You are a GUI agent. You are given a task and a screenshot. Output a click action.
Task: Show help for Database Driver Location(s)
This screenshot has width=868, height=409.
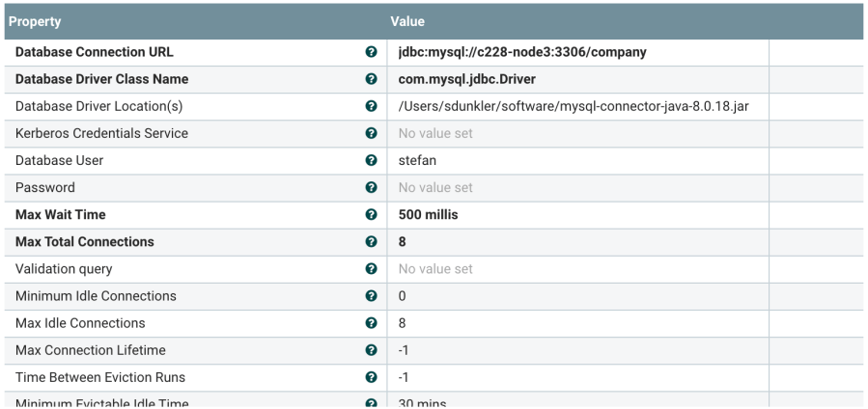(x=372, y=106)
